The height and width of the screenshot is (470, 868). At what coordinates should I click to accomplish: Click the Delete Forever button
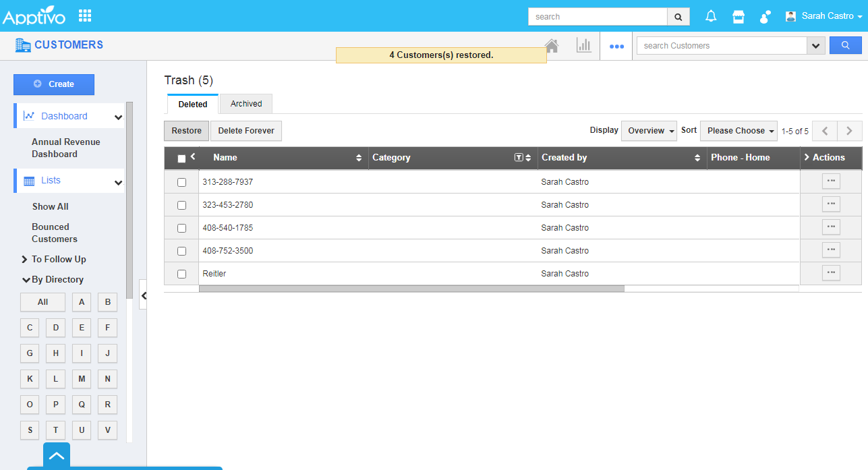(246, 131)
